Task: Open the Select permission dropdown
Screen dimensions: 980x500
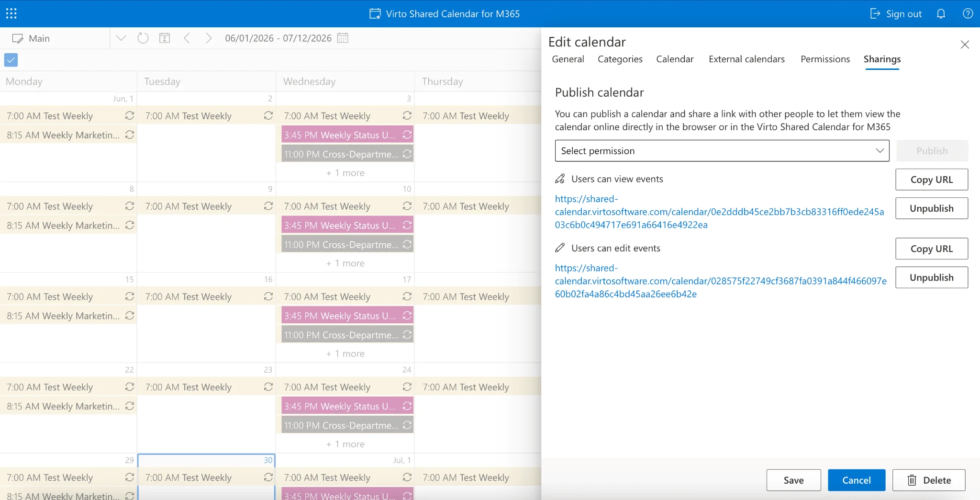Action: point(722,151)
